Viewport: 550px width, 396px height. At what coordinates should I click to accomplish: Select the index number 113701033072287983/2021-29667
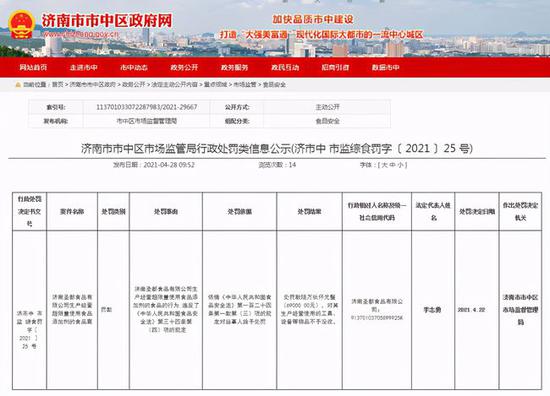tap(147, 107)
